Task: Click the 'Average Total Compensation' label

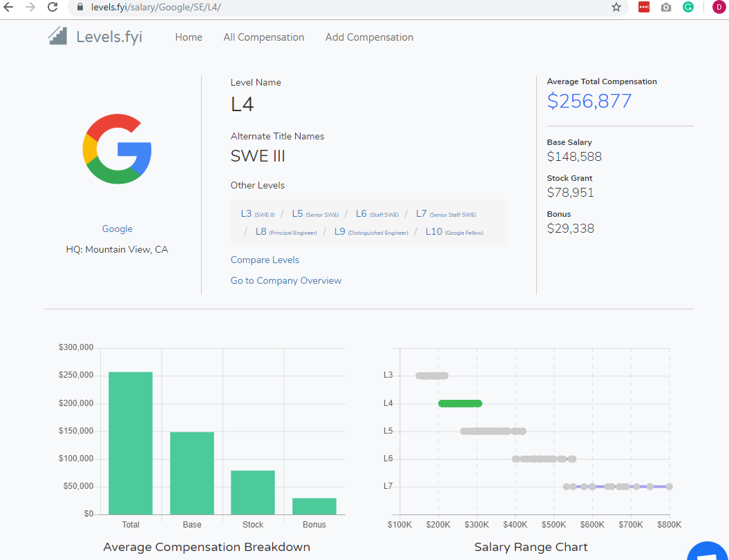Action: (x=602, y=81)
